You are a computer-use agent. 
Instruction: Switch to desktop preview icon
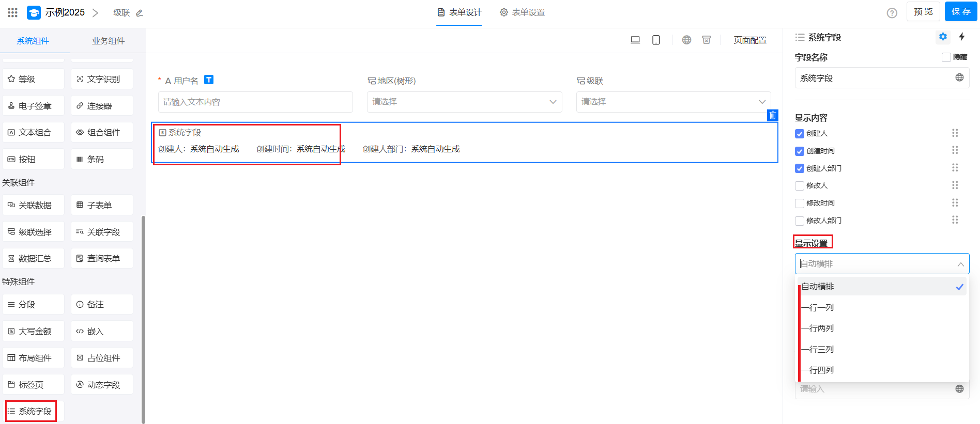point(635,40)
